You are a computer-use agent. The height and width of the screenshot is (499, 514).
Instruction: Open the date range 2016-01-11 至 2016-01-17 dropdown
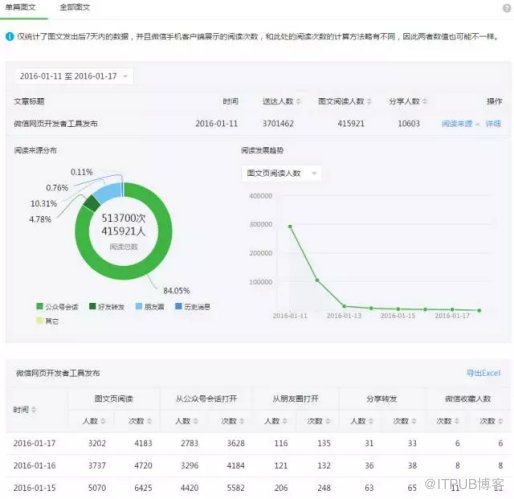[74, 76]
